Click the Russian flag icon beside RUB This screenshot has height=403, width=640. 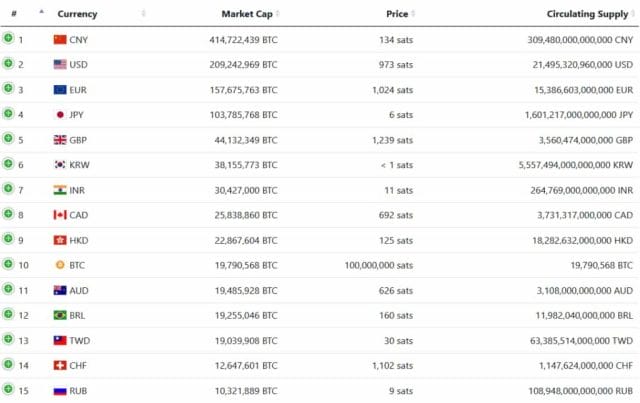(x=60, y=391)
